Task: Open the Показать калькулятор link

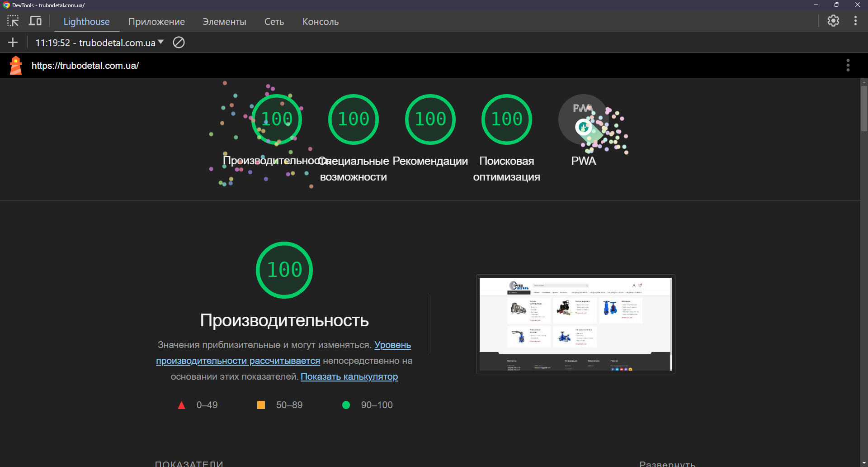Action: (x=349, y=376)
